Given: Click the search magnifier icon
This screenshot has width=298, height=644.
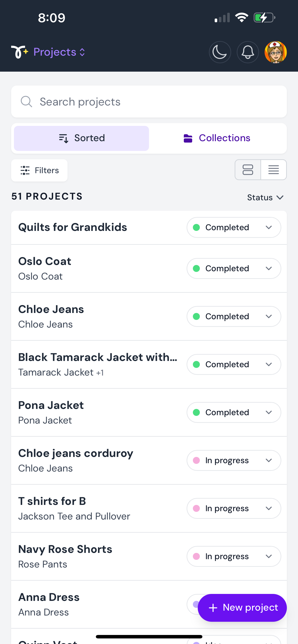Looking at the screenshot, I should pos(26,102).
